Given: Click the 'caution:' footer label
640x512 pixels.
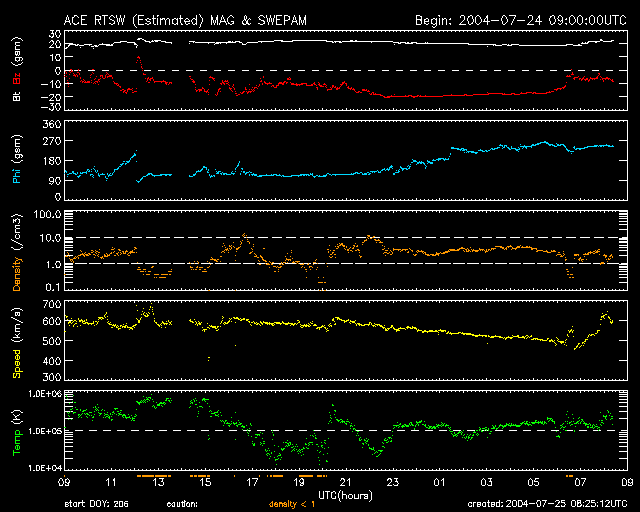Looking at the screenshot, I should click(182, 504).
